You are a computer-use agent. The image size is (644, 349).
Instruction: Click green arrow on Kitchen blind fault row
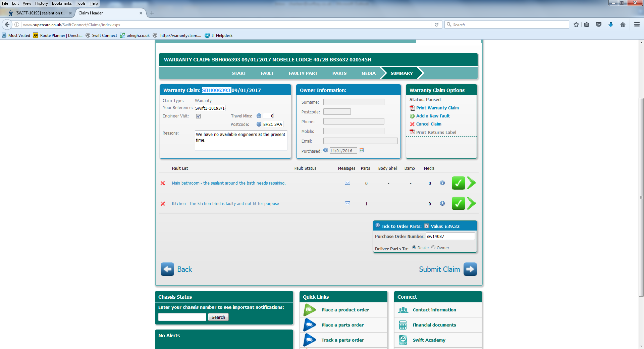[472, 203]
